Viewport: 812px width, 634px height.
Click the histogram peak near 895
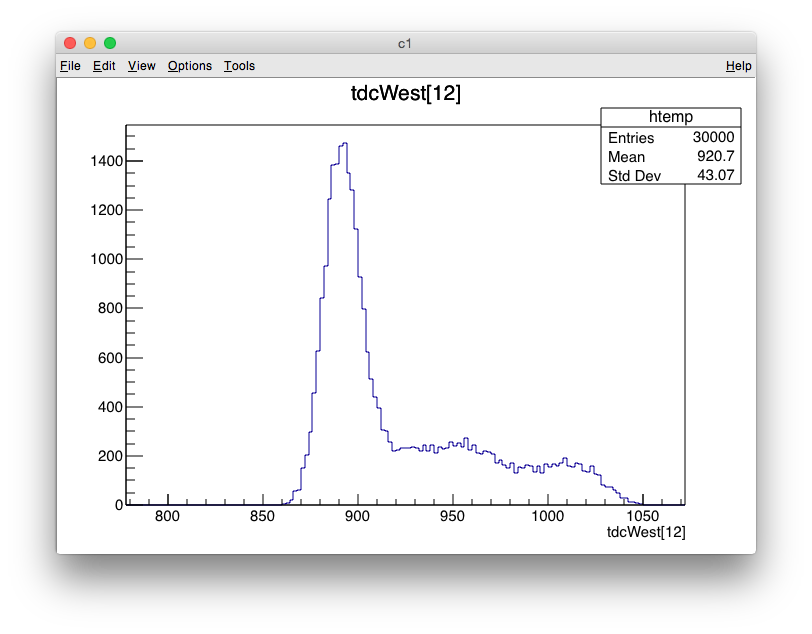tap(344, 143)
